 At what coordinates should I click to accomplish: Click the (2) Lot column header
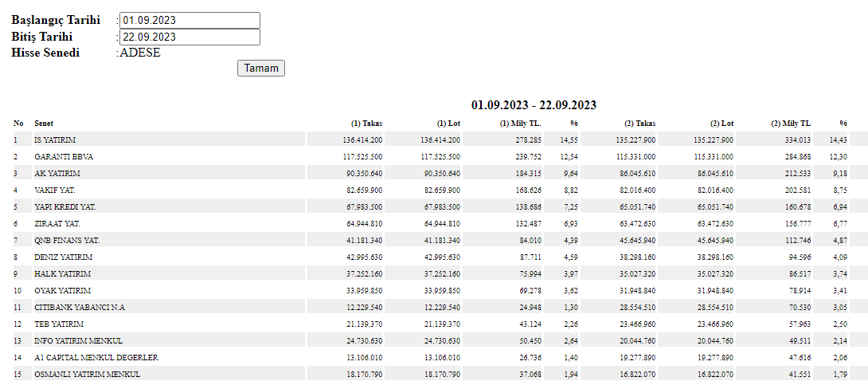(x=721, y=124)
